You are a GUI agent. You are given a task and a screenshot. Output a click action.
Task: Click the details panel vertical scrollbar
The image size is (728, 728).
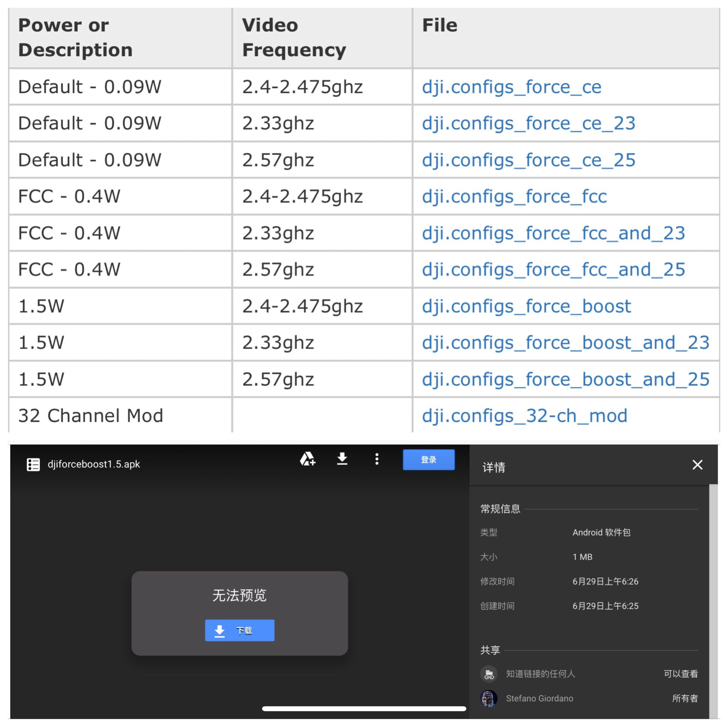713,601
